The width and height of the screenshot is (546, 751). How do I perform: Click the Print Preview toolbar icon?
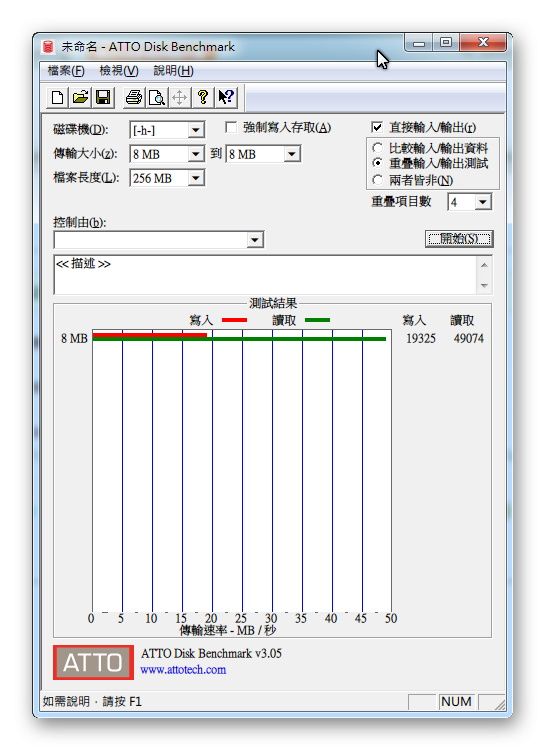point(157,98)
